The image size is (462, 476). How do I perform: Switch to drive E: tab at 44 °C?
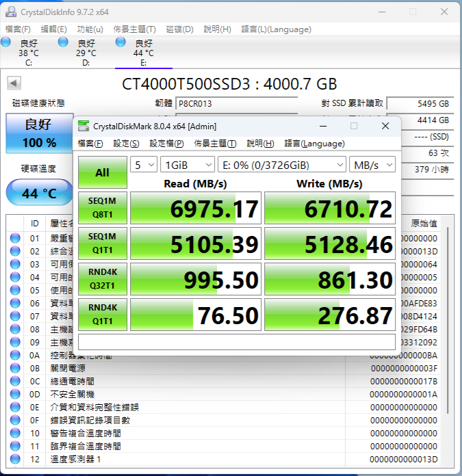[144, 51]
